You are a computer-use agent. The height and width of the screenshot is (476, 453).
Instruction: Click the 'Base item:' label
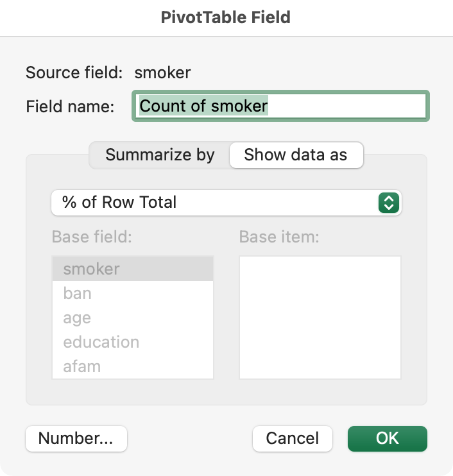279,237
